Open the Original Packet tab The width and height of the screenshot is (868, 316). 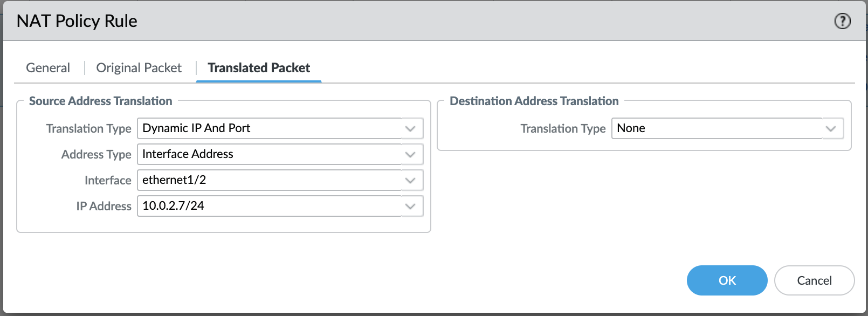(139, 67)
